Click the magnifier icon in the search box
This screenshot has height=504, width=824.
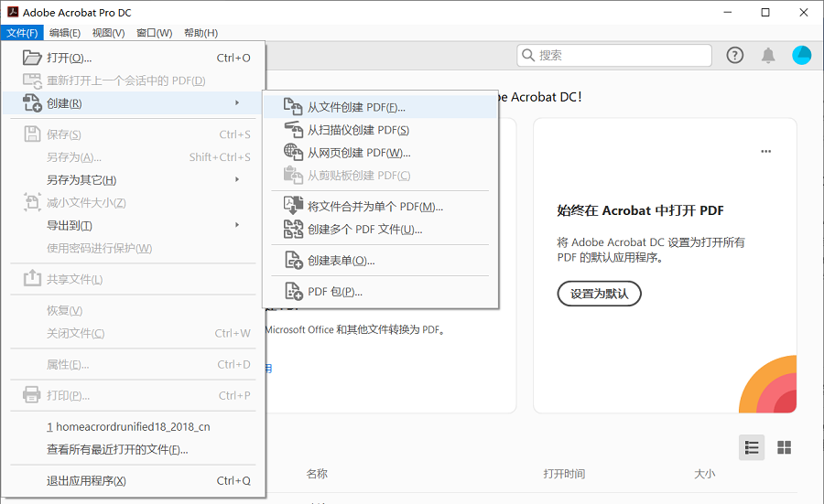pyautogui.click(x=527, y=55)
